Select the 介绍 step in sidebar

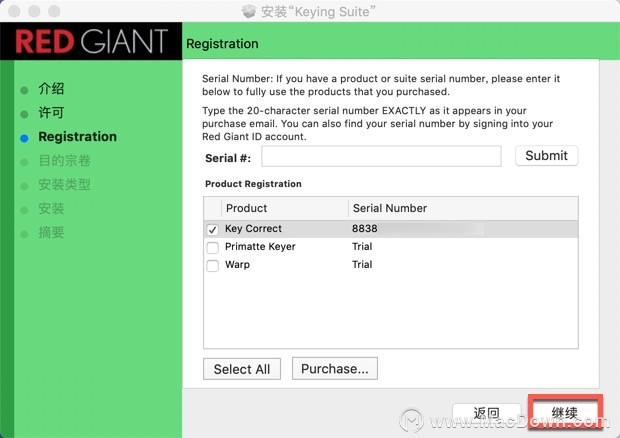click(x=51, y=89)
